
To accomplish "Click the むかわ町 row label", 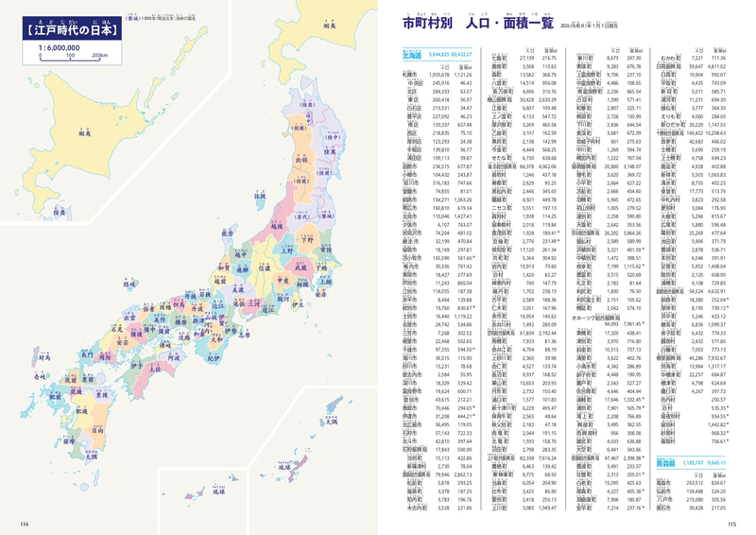I will [x=670, y=58].
